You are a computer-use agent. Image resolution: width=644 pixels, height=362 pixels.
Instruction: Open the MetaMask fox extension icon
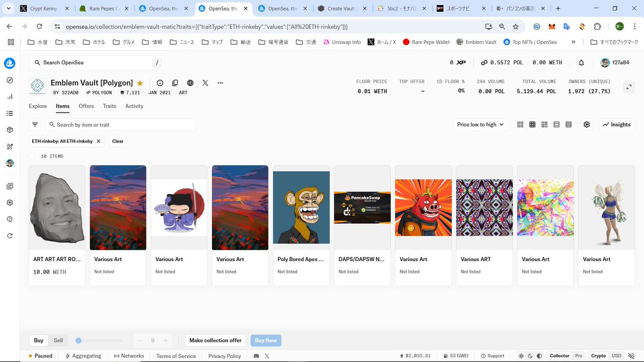552,26
